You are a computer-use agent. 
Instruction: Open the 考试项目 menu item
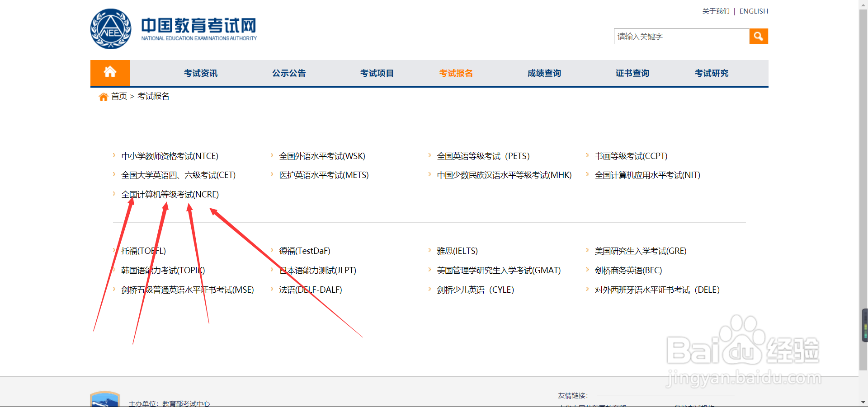[377, 73]
